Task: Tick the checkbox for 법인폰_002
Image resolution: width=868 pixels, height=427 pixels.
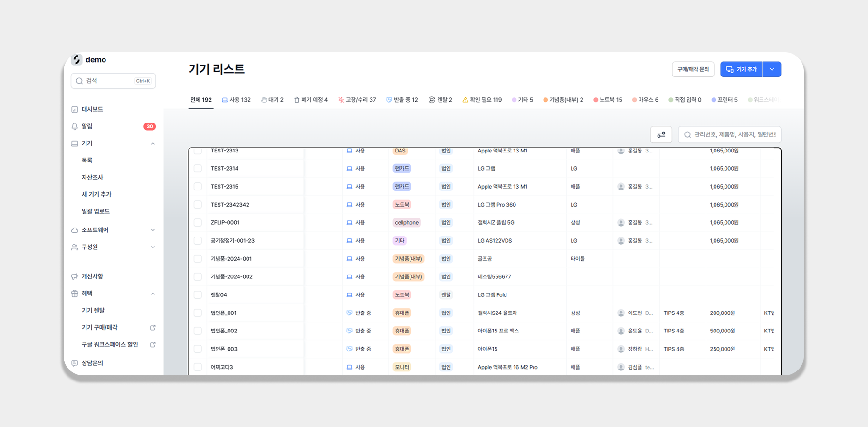Action: click(x=198, y=331)
